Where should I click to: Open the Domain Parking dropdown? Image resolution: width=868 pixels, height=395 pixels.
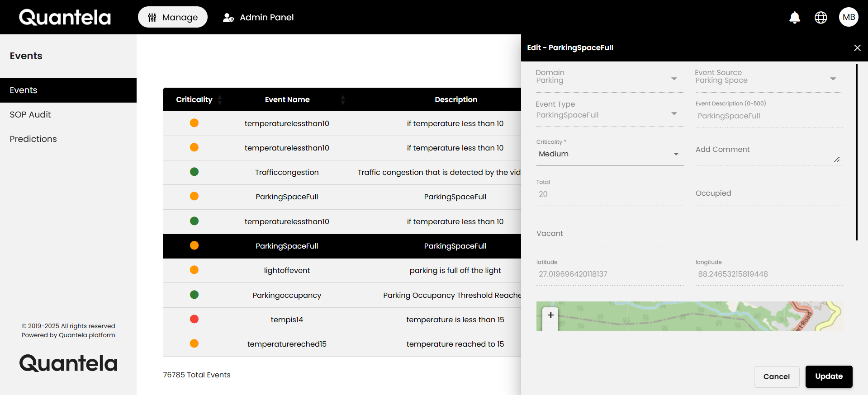coord(674,79)
